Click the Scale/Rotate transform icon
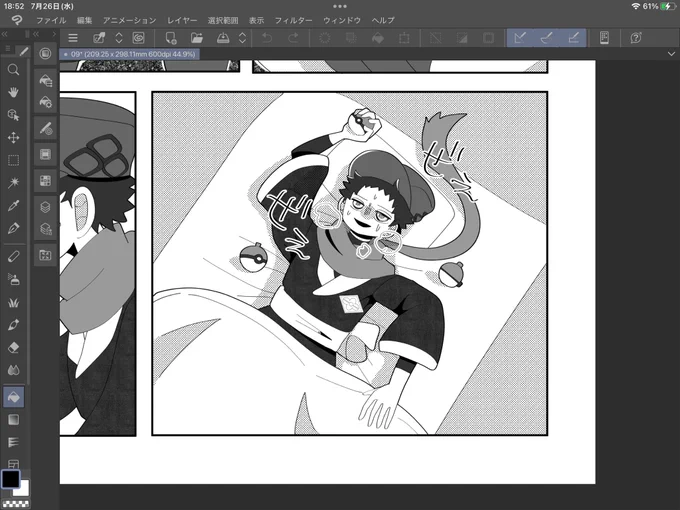 [404, 38]
